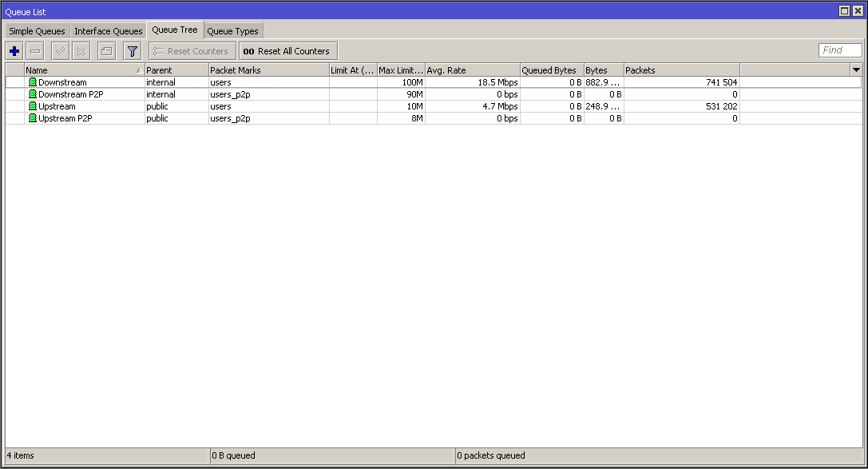Click the Comment icon in toolbar
Viewport: 868px width, 469px height.
pos(106,51)
